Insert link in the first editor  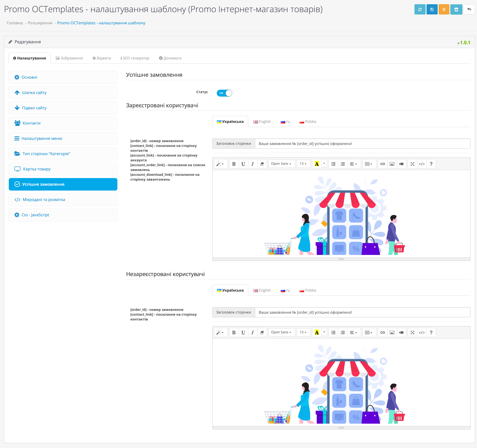(382, 164)
